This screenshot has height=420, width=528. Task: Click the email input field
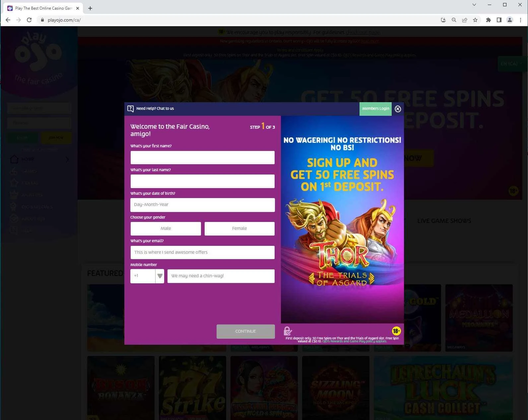coord(202,252)
